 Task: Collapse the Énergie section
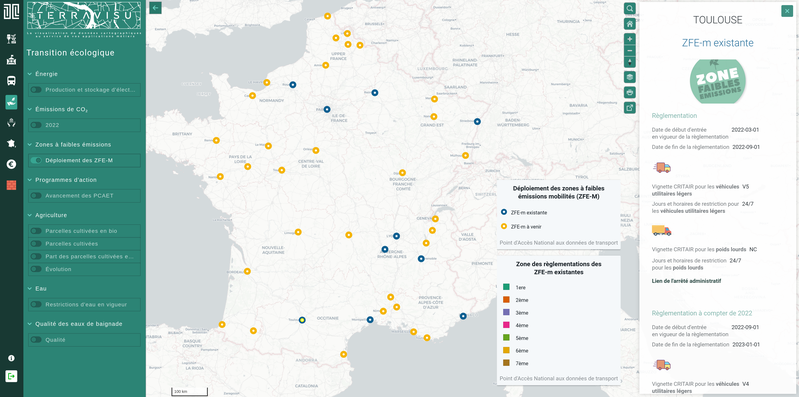pyautogui.click(x=30, y=74)
